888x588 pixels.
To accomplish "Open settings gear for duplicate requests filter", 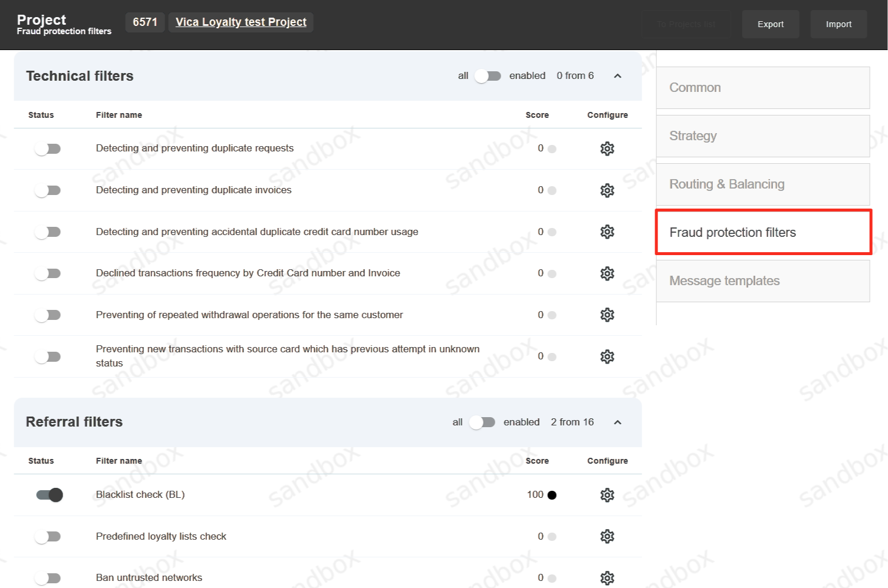I will pos(607,148).
